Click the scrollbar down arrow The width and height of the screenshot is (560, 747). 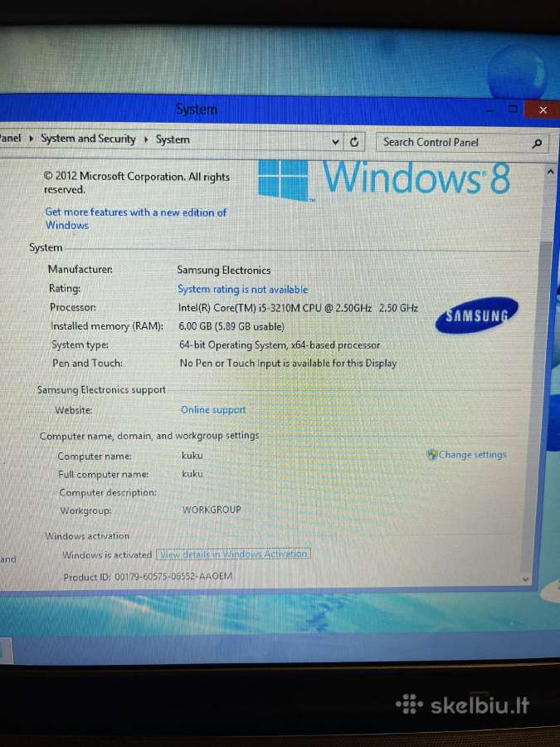point(525,579)
